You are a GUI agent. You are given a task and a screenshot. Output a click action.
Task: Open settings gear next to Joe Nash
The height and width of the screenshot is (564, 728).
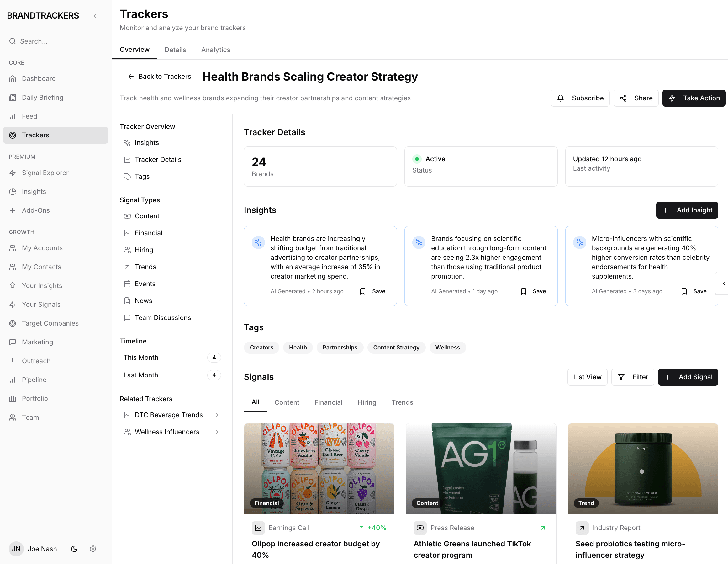tap(93, 549)
